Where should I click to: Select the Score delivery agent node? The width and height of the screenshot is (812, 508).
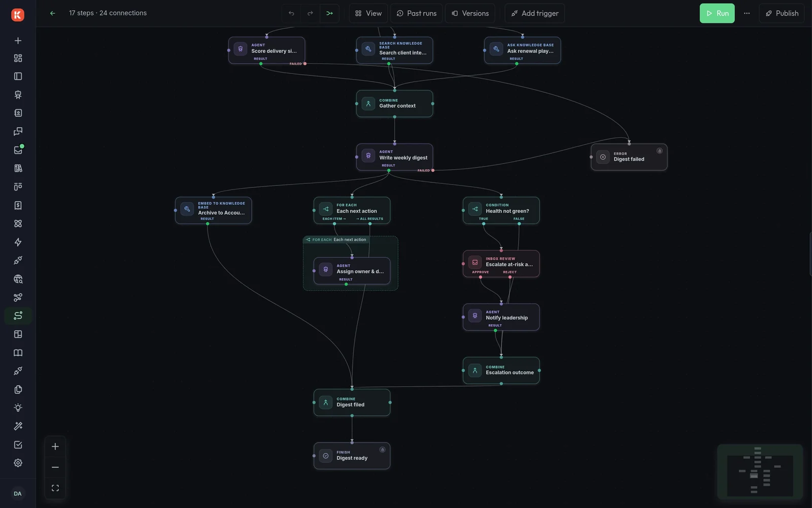pos(266,50)
